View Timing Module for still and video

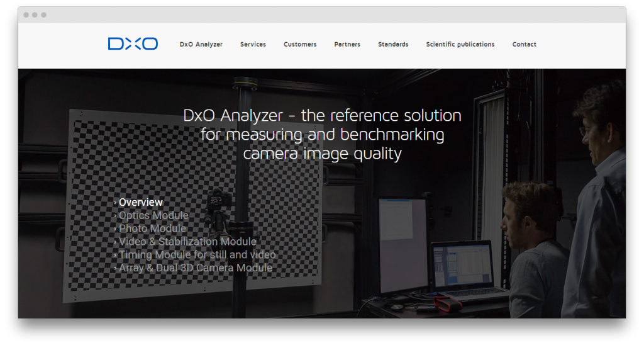click(x=197, y=255)
